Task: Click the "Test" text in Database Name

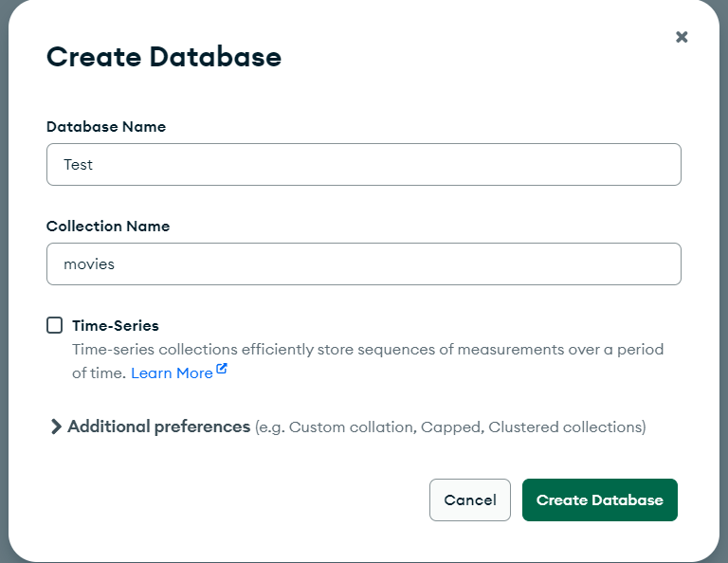Action: [79, 165]
